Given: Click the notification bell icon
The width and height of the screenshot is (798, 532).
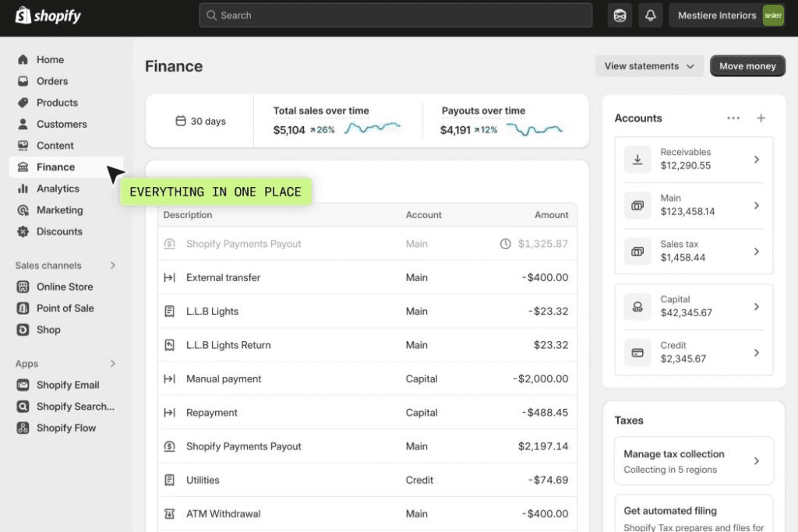Looking at the screenshot, I should (651, 15).
